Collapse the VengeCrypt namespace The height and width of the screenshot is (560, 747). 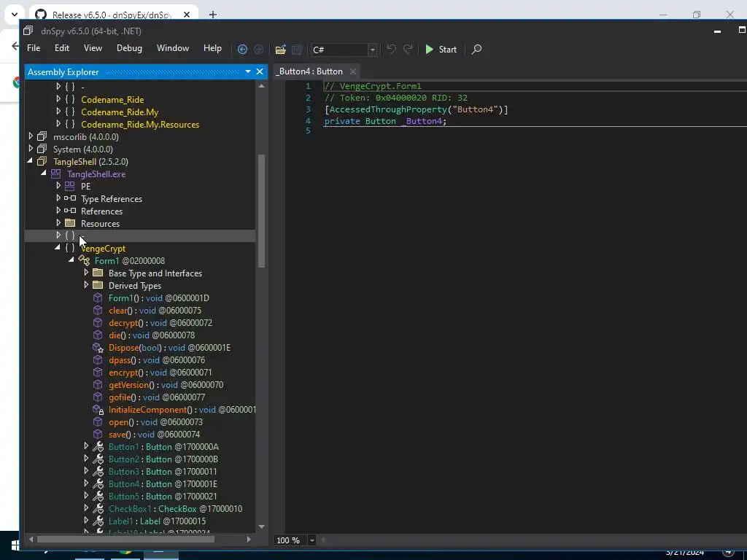58,248
